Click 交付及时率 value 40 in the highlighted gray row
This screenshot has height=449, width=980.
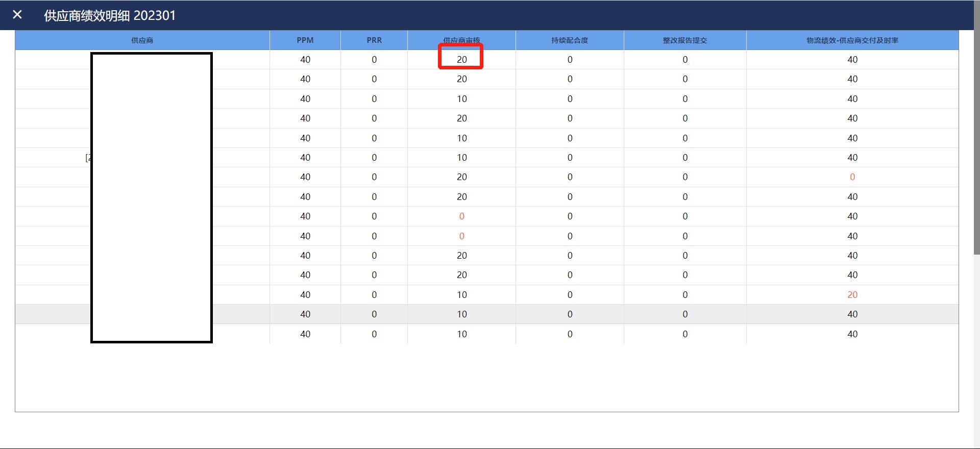coord(852,314)
